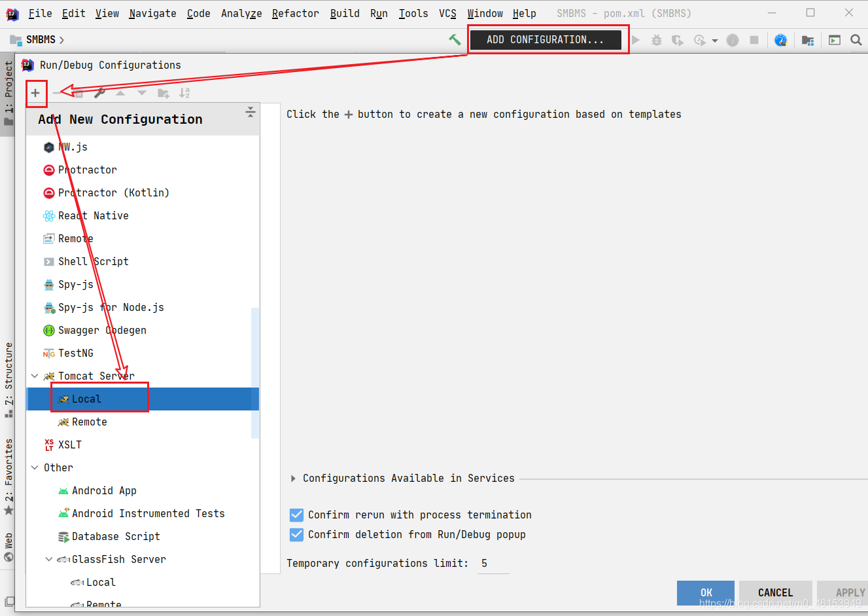
Task: Click the green hammer Build Project icon
Action: tap(455, 40)
